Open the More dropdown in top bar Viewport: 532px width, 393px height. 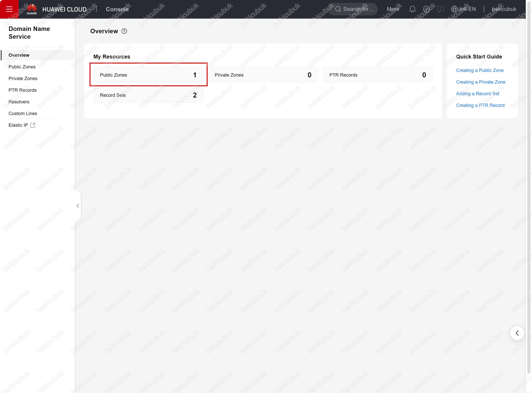393,9
